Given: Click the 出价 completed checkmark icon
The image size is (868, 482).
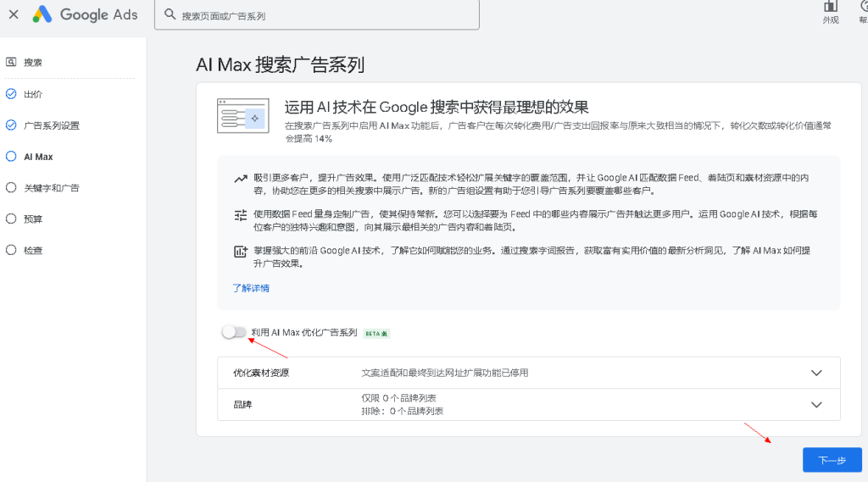Looking at the screenshot, I should coord(11,93).
